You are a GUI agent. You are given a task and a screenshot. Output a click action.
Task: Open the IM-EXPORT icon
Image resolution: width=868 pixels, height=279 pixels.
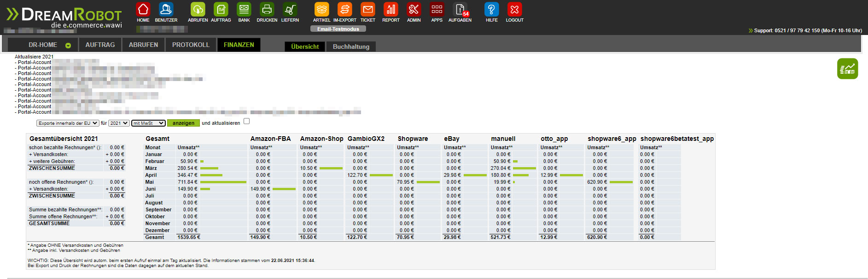point(345,9)
